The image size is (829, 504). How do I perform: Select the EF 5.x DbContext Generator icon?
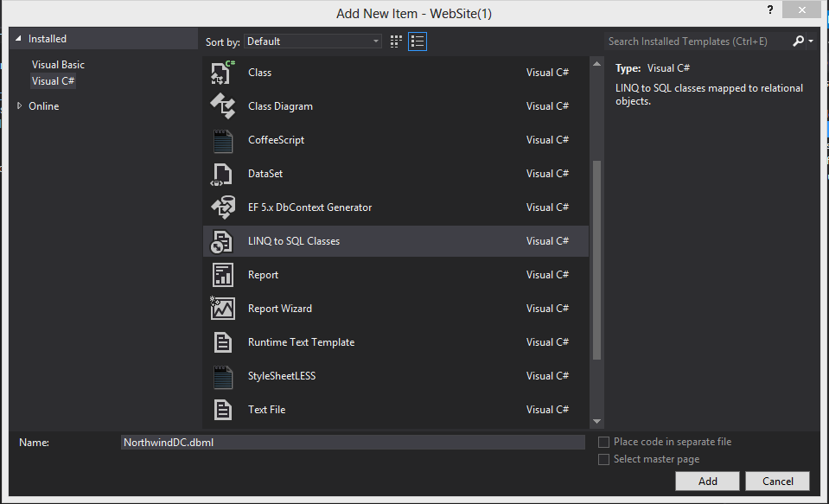click(222, 207)
